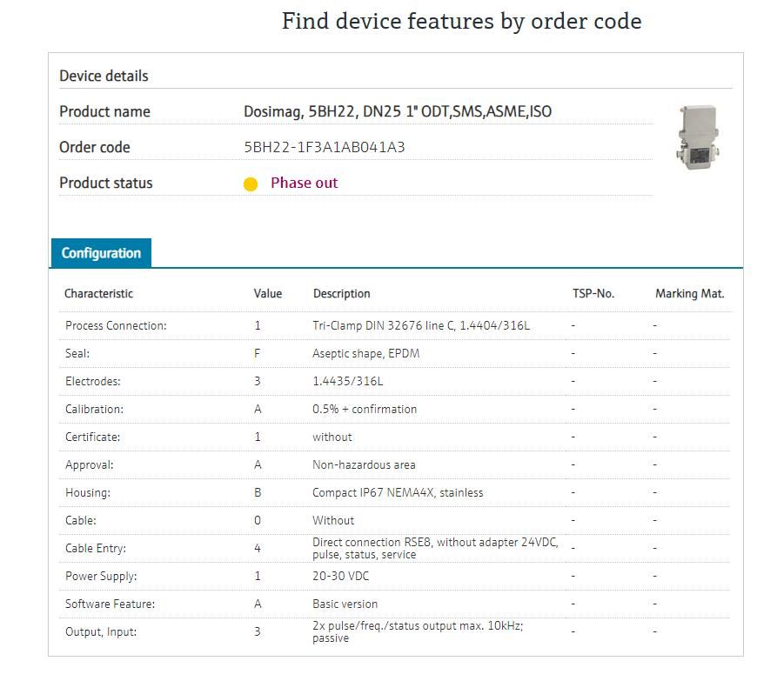The image size is (784, 681).
Task: Click the Marking Mat. column header
Action: tap(689, 294)
